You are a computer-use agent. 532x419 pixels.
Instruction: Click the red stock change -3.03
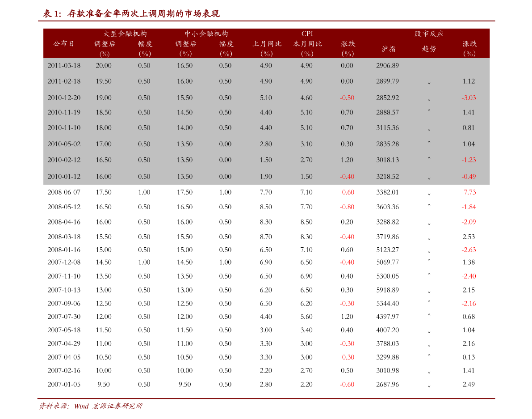point(469,98)
